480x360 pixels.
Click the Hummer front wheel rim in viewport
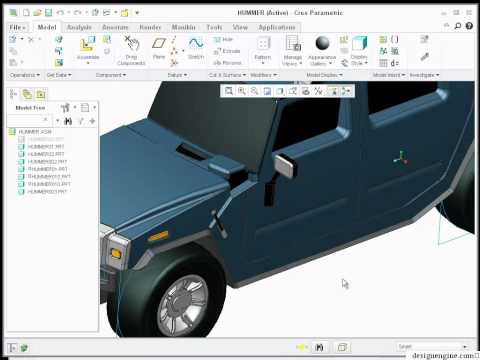click(183, 305)
